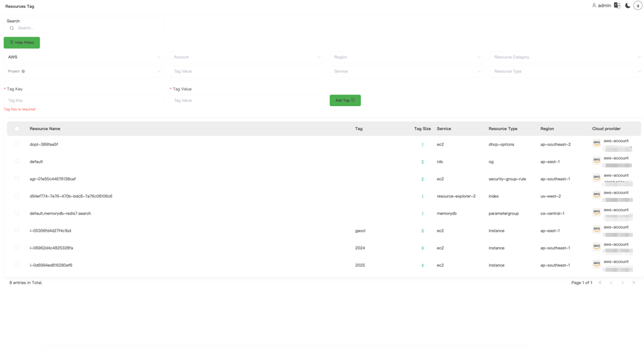Click next page arrow in pagination
644x349 pixels.
tap(623, 282)
